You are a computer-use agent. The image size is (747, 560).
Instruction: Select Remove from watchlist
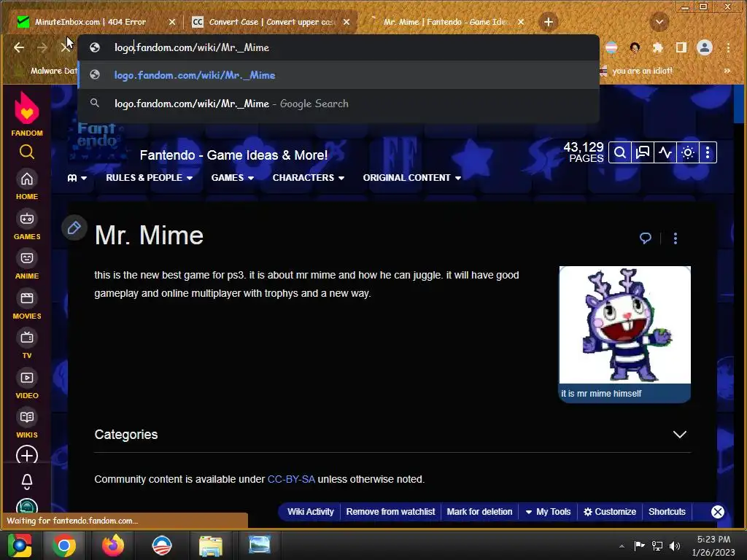click(x=391, y=512)
